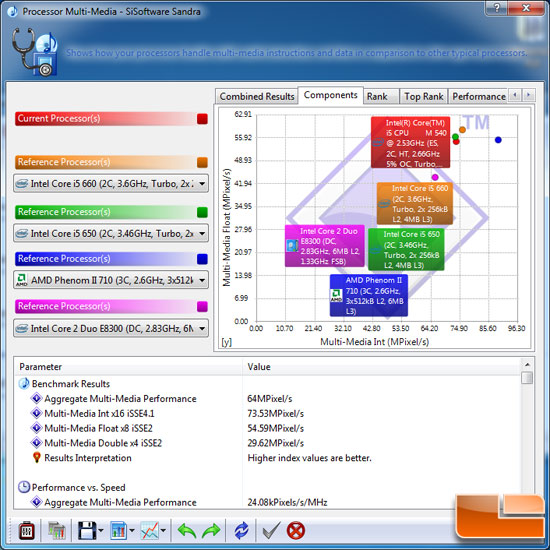
Task: Click the green forward arrow icon
Action: [211, 531]
